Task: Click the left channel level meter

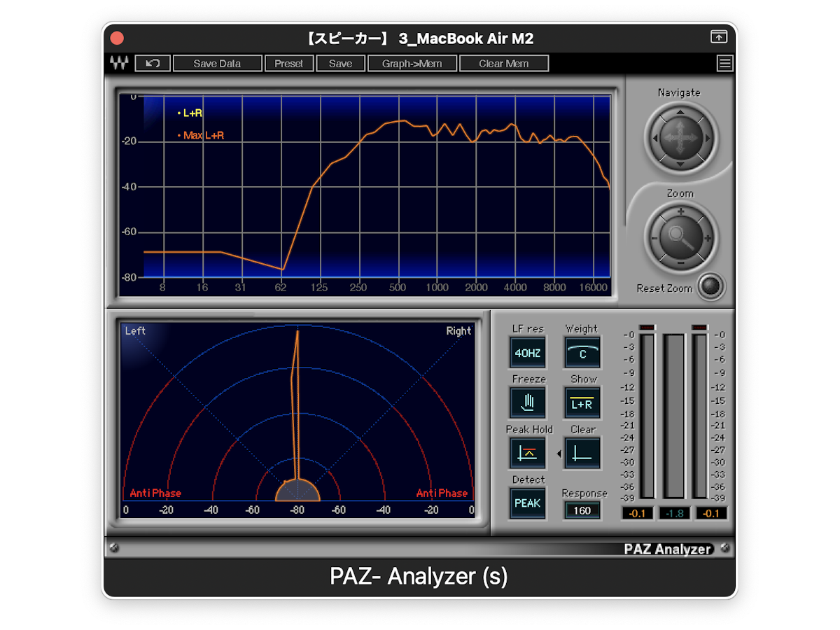Action: tap(647, 416)
